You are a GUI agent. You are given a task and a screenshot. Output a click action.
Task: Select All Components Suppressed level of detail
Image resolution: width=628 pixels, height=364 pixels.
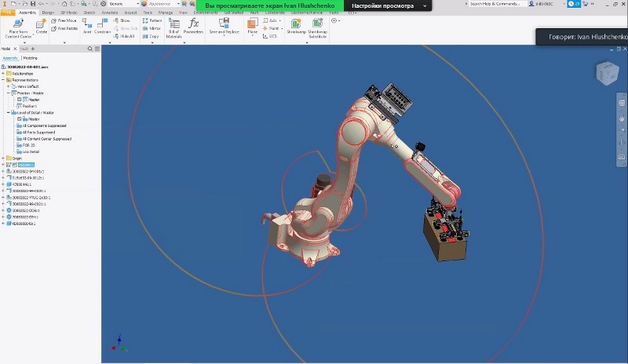pos(44,126)
